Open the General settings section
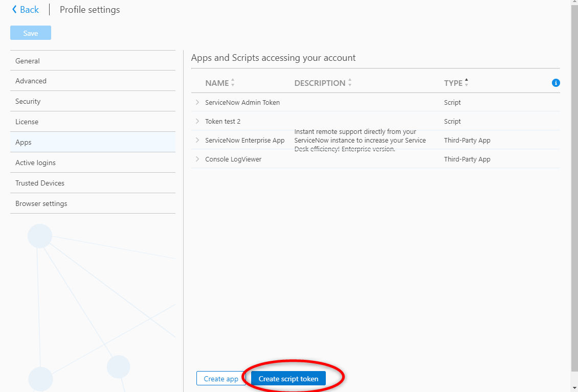578x392 pixels. pyautogui.click(x=93, y=61)
